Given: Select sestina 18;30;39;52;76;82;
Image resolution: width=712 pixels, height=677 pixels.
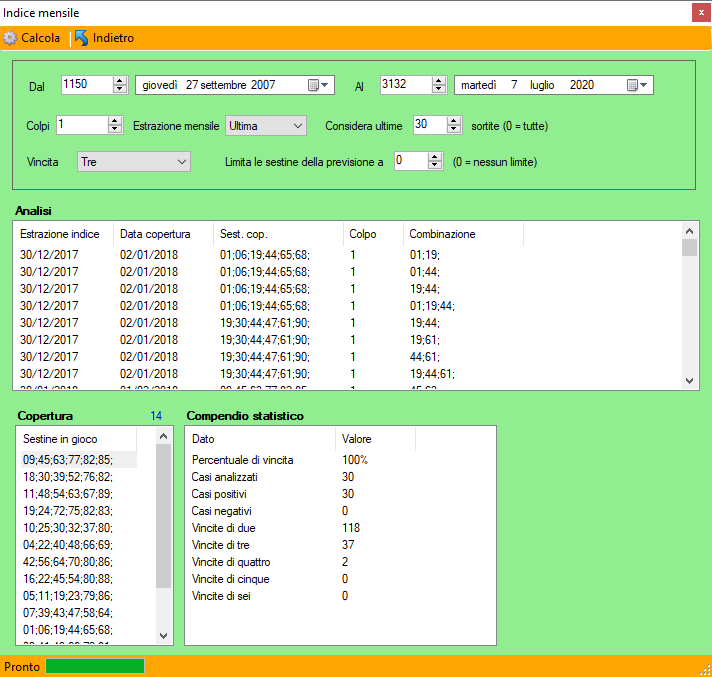Looking at the screenshot, I should tap(78, 477).
